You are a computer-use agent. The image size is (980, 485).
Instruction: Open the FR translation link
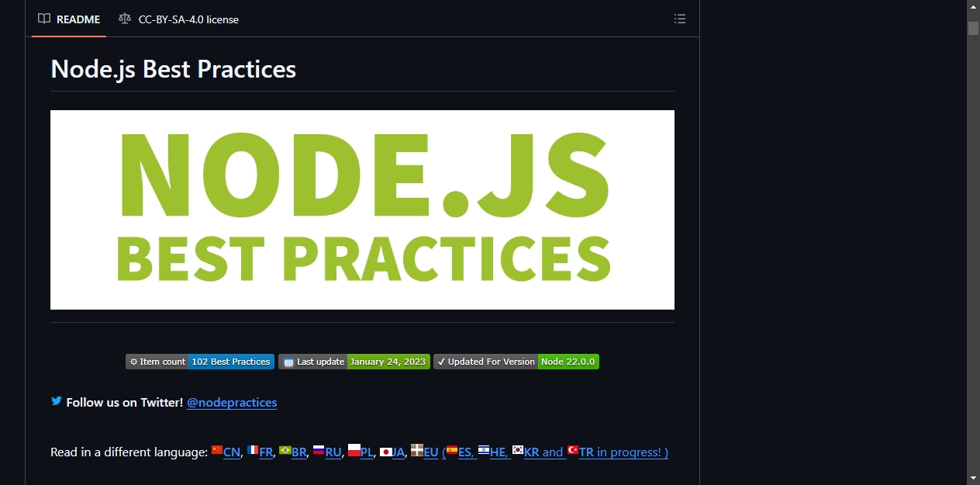[266, 452]
